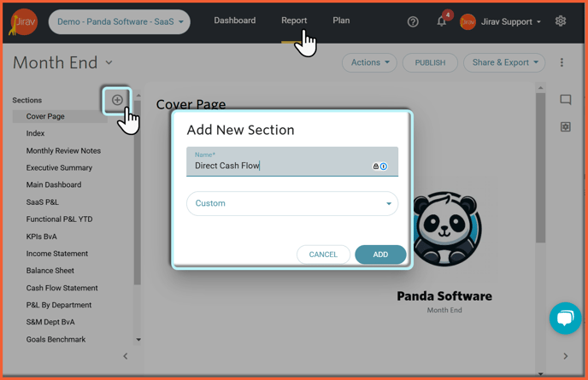Open the chat support bubble
588x380 pixels.
pos(565,319)
